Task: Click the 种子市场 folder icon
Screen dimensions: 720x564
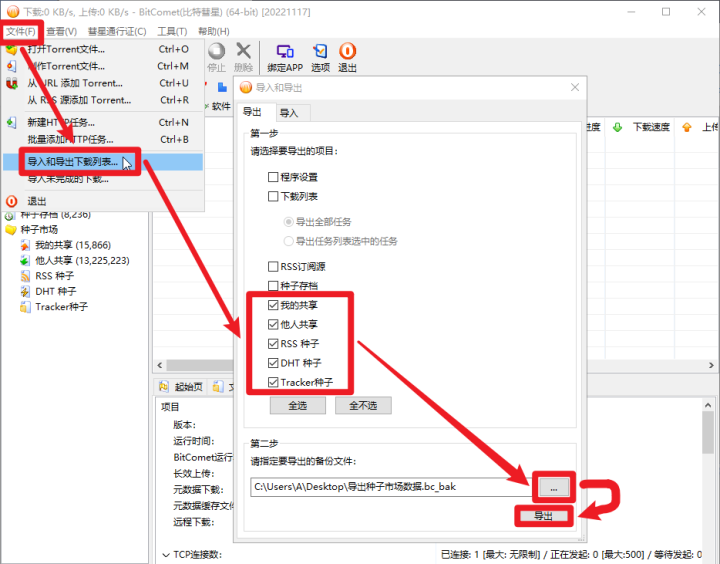Action: click(11, 230)
